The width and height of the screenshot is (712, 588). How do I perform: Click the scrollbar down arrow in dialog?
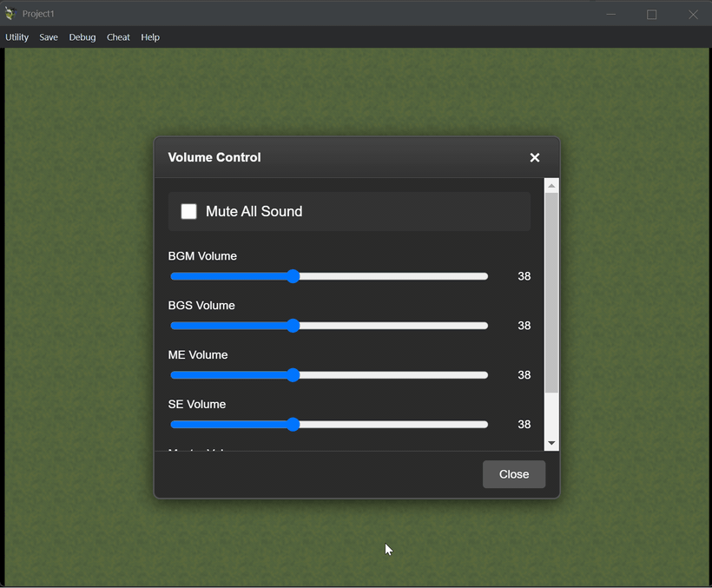click(551, 444)
